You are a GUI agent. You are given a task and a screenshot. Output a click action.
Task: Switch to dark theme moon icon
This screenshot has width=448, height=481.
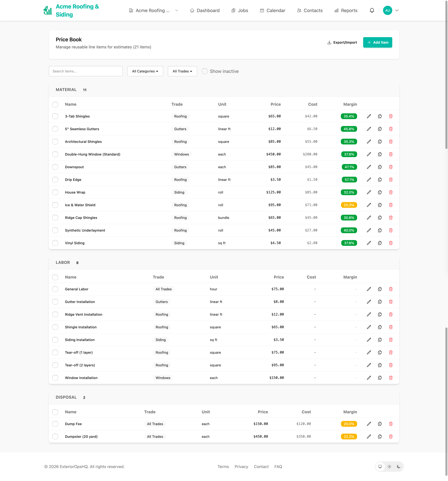coord(398,466)
